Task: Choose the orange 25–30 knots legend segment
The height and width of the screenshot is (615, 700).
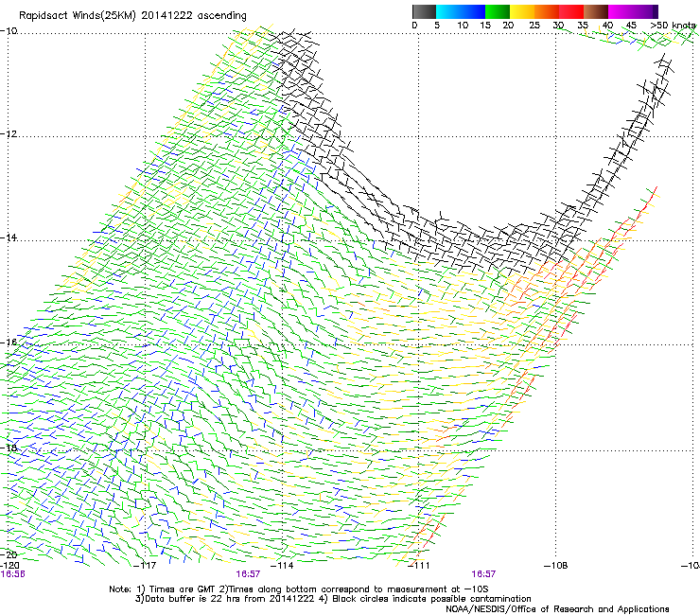Action: 547,11
